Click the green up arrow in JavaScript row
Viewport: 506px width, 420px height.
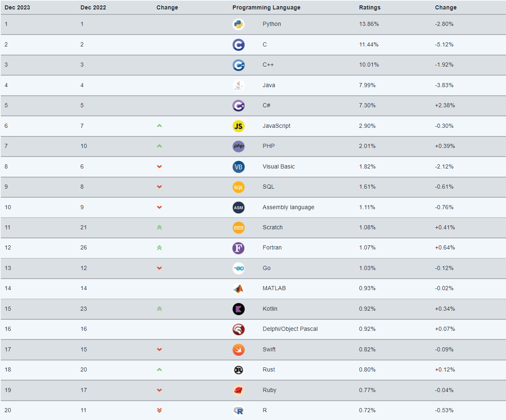click(x=159, y=126)
